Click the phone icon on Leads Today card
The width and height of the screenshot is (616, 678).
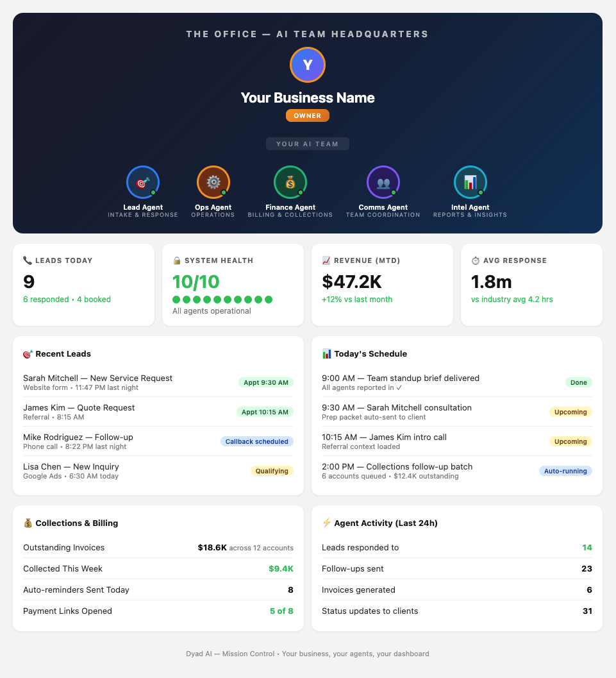(x=28, y=260)
